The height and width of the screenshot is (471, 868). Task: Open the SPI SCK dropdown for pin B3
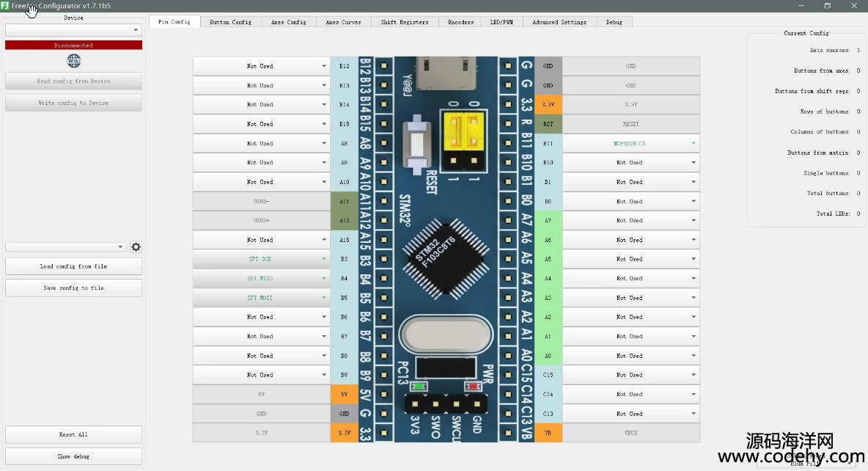(261, 259)
